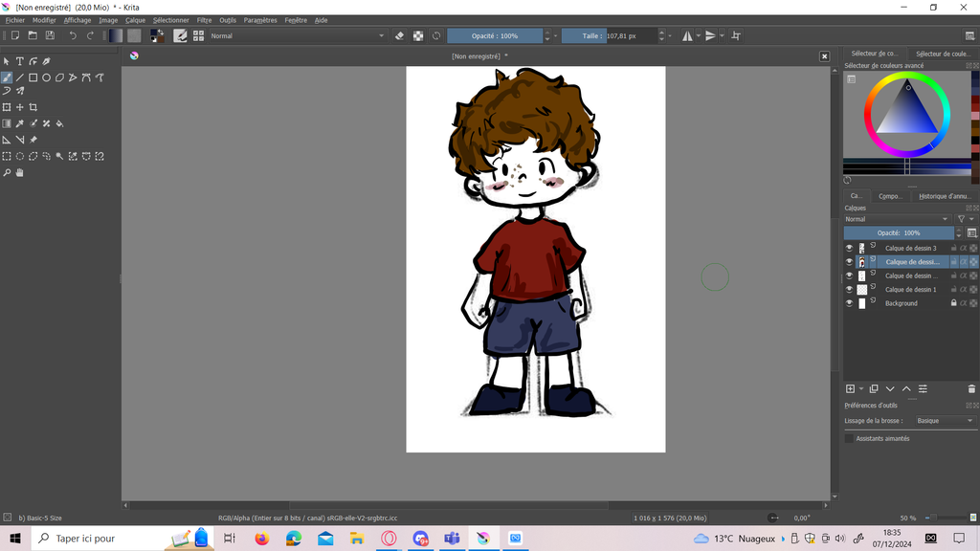Select the Text tool in toolbox
The image size is (980, 551).
[19, 61]
